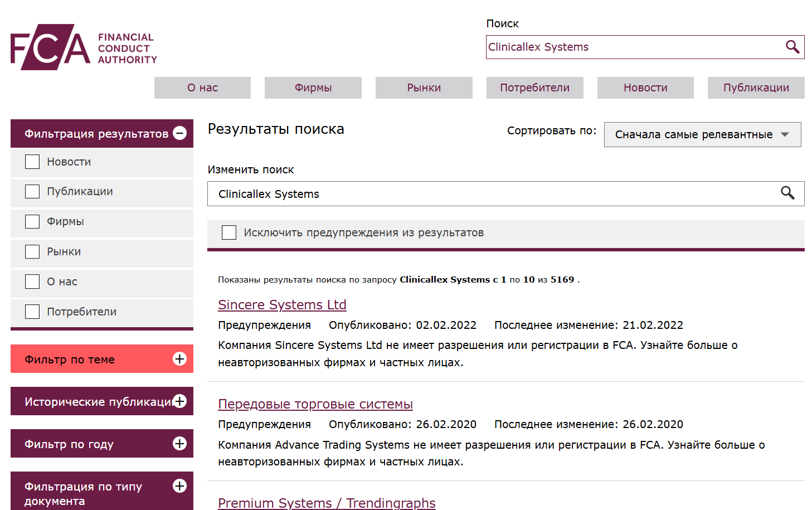Viewport: 812px width, 510px height.
Task: Expand Фильтр по теме via plus icon
Action: pos(179,359)
